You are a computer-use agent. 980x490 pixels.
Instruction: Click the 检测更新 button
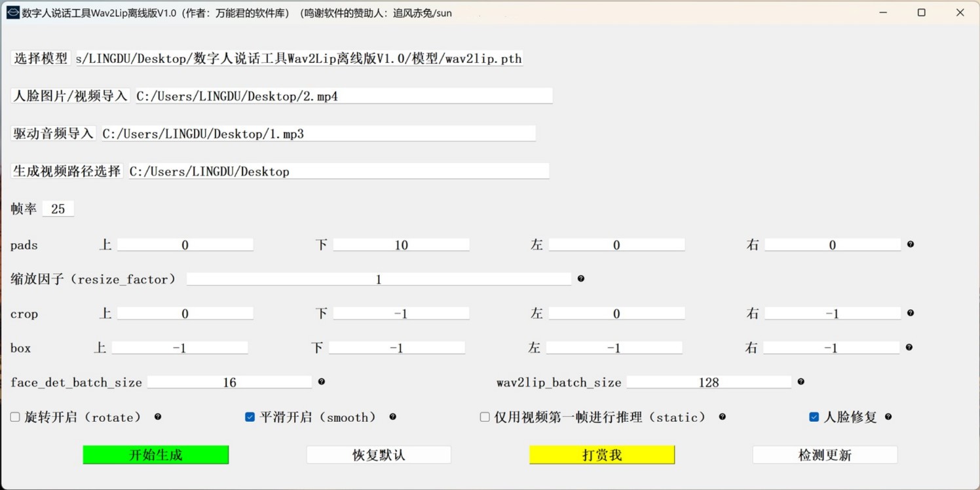[825, 455]
